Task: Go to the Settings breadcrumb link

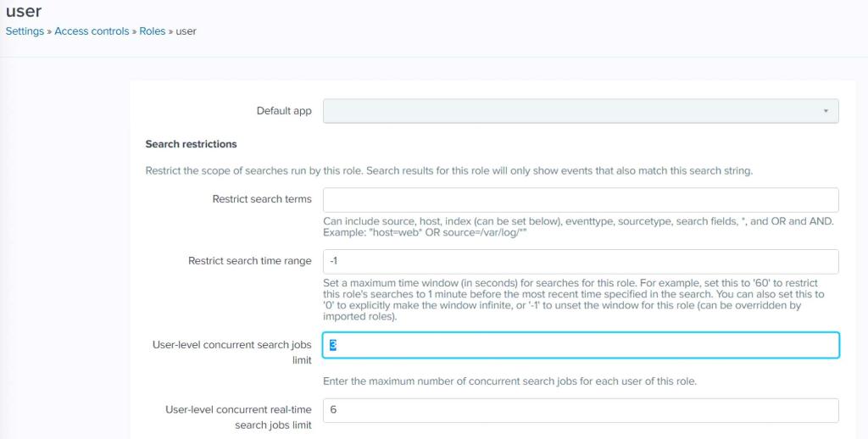Action: click(25, 31)
